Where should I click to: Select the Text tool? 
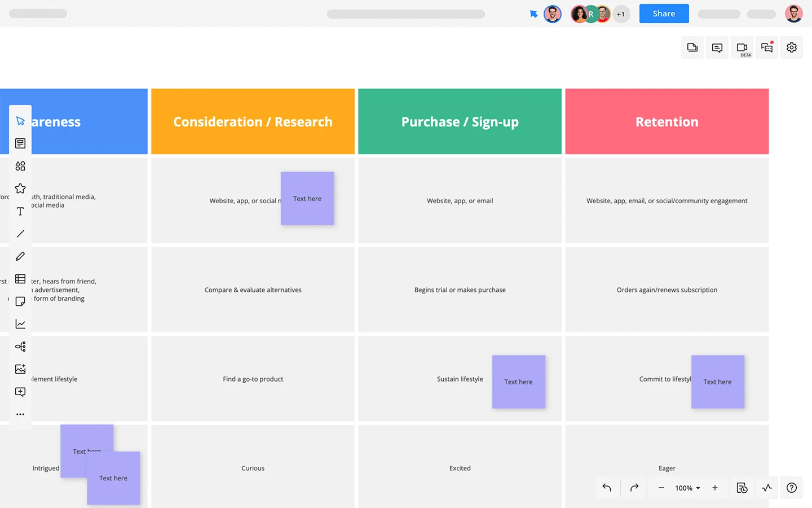point(20,211)
